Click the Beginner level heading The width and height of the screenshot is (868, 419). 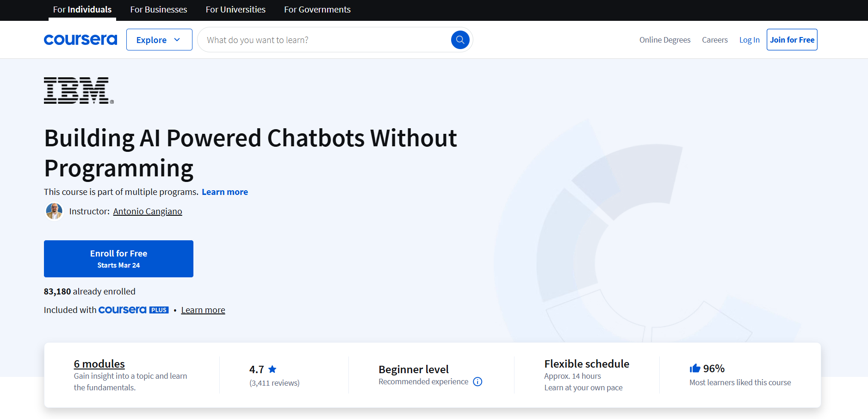414,369
